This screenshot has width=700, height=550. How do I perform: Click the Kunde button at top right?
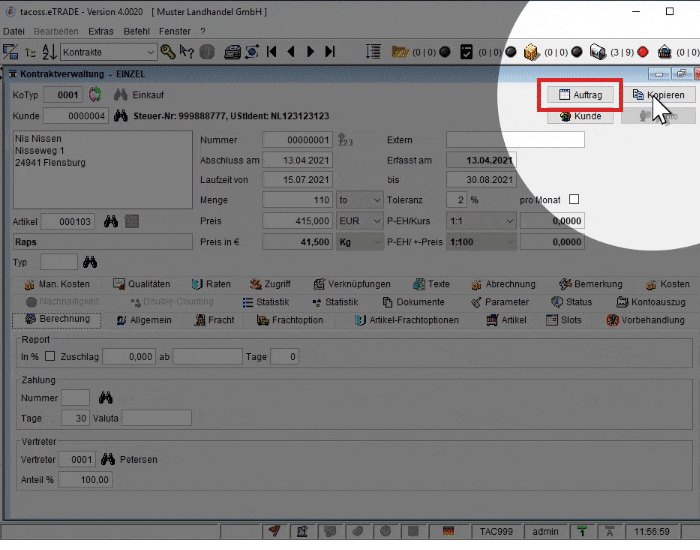click(580, 116)
